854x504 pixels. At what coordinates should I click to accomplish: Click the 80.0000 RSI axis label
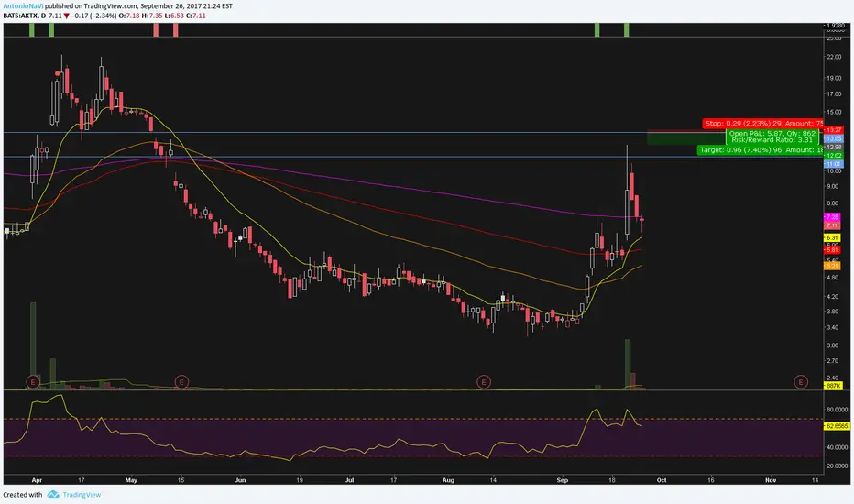[x=838, y=410]
